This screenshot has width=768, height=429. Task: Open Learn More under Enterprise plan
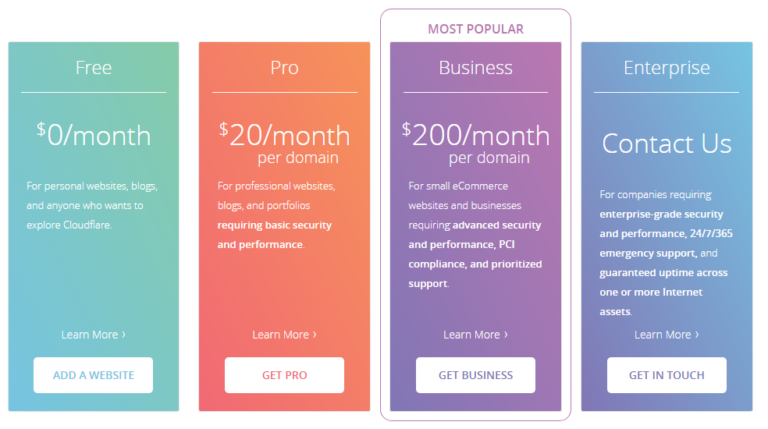pos(667,334)
